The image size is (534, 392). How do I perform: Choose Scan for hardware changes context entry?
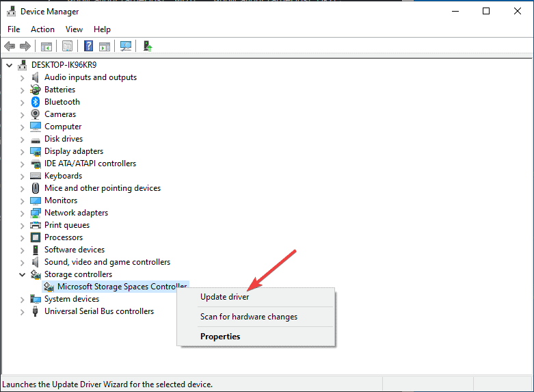point(256,317)
